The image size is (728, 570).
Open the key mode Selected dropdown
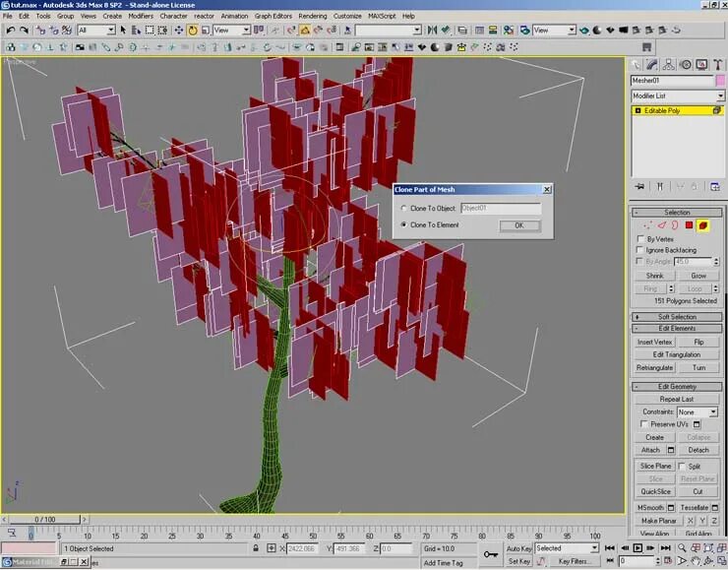pos(567,548)
